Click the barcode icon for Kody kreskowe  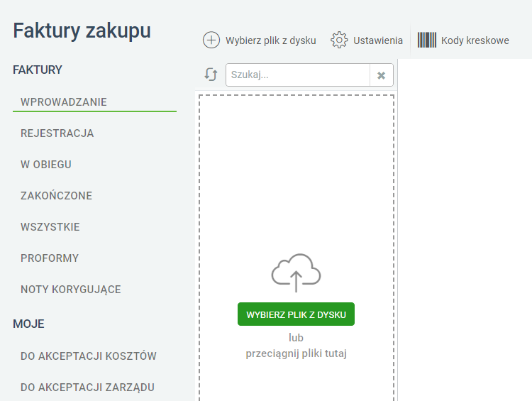[x=427, y=40]
